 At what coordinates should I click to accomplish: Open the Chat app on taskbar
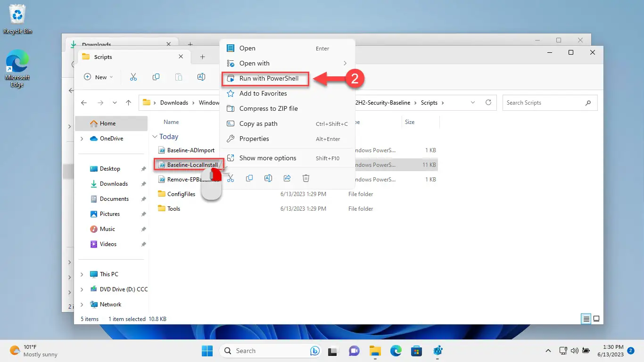[354, 351]
